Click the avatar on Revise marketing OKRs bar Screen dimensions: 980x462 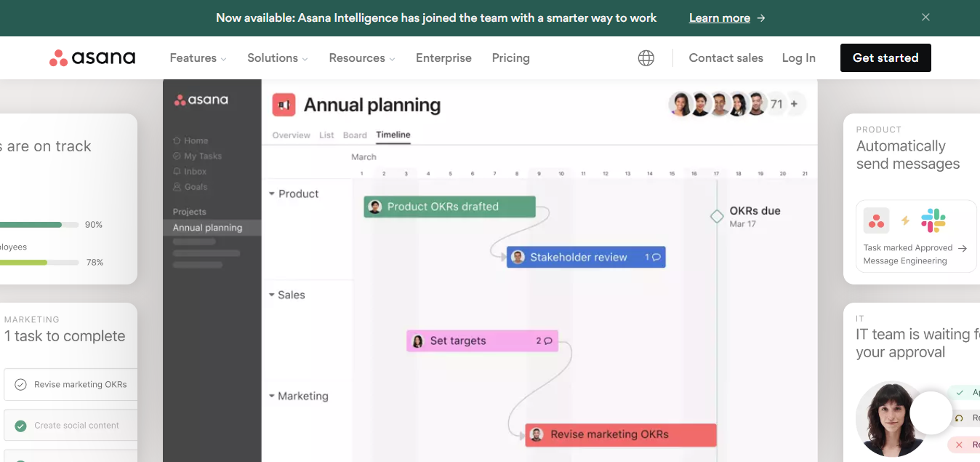[537, 434]
